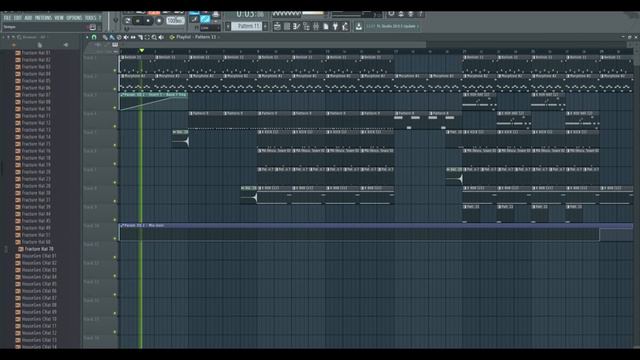Image resolution: width=640 pixels, height=360 pixels.
Task: Open the EDIT menu
Action: click(x=18, y=18)
